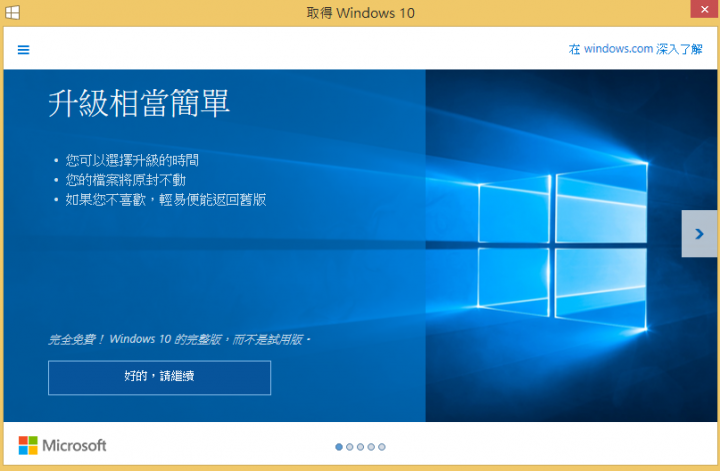Select the second pagination dot
This screenshot has height=471, width=720.
[x=349, y=447]
